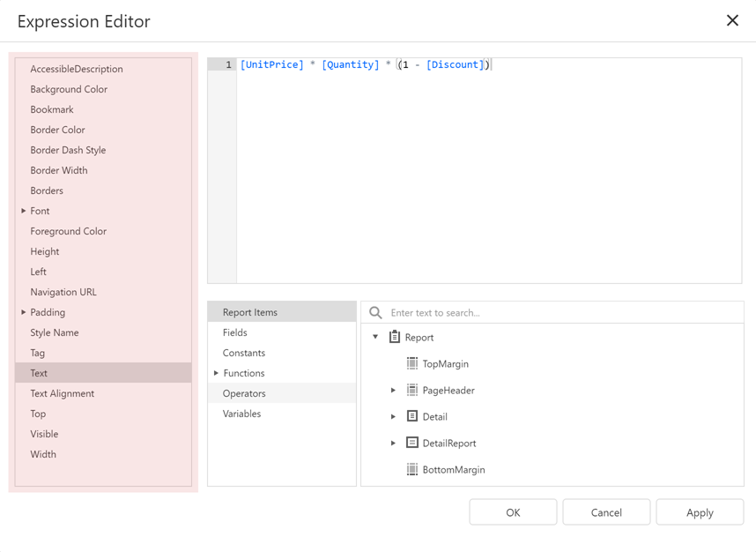This screenshot has width=756, height=552.
Task: Switch to the Fields category
Action: pos(235,332)
